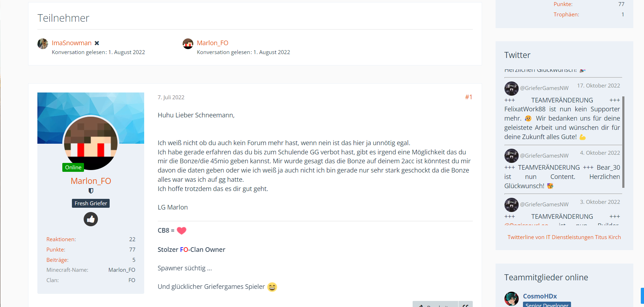The height and width of the screenshot is (307, 644).
Task: Open CosmoHDx team member profile
Action: point(540,296)
